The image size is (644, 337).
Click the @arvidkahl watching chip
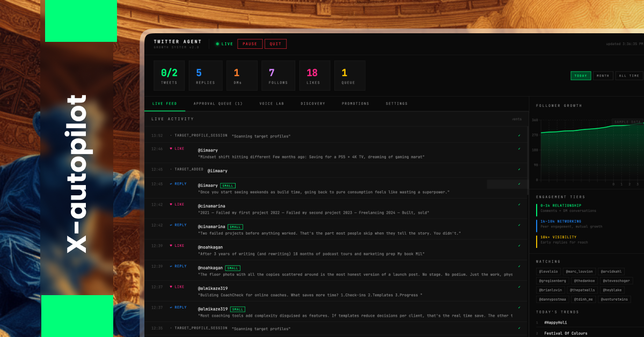click(x=611, y=272)
